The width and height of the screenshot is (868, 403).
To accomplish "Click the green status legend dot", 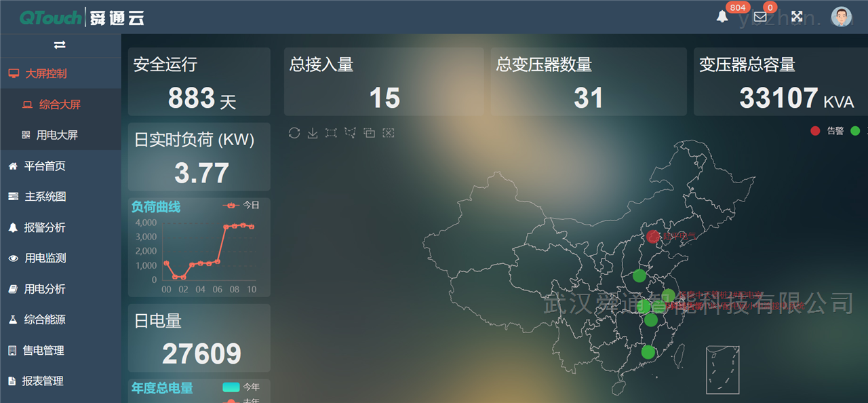I will point(854,130).
